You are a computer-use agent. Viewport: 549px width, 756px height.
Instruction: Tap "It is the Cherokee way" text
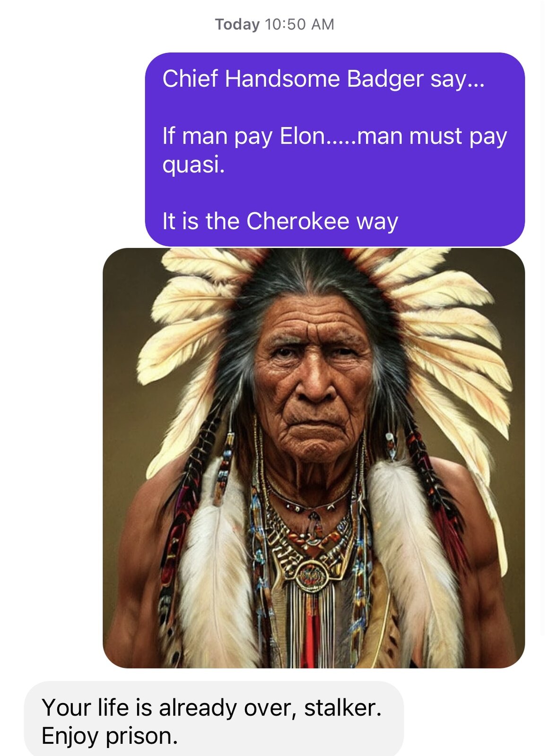[280, 221]
